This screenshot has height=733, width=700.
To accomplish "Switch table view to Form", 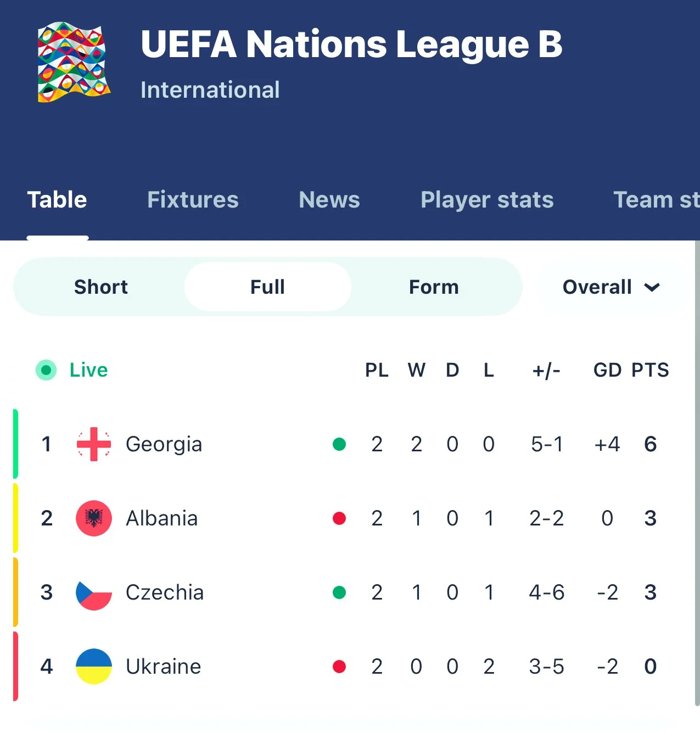I will coord(434,287).
